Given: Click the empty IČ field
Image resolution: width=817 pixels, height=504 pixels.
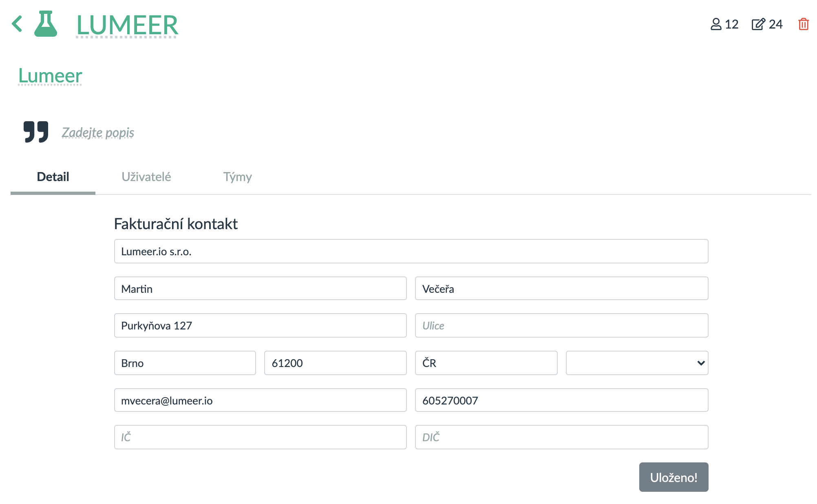Looking at the screenshot, I should pyautogui.click(x=261, y=437).
